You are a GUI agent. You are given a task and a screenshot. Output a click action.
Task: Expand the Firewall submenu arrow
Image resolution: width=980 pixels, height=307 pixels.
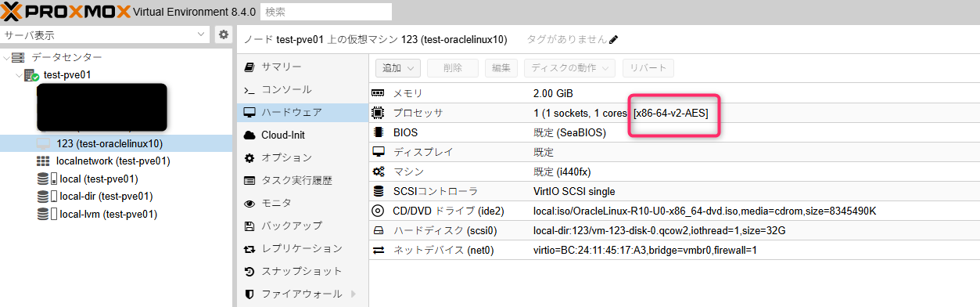tap(353, 294)
